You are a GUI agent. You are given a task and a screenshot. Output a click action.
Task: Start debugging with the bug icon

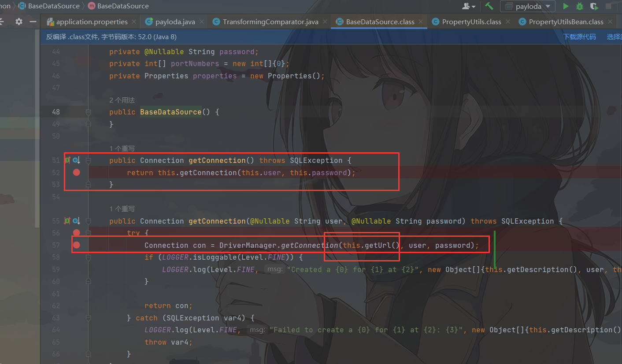coord(580,6)
